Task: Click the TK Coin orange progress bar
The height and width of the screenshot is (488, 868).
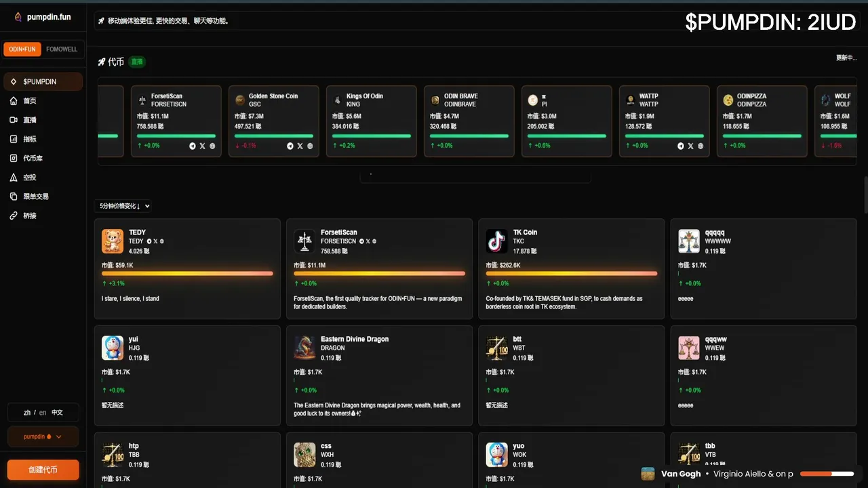Action: point(572,273)
